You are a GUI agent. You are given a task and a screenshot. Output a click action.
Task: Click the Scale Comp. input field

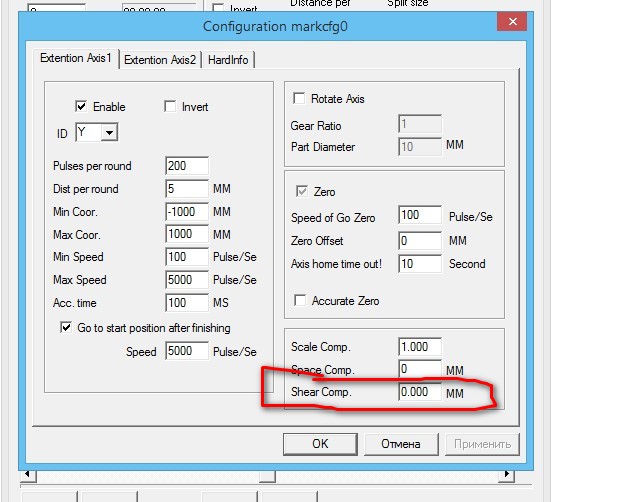tap(419, 347)
